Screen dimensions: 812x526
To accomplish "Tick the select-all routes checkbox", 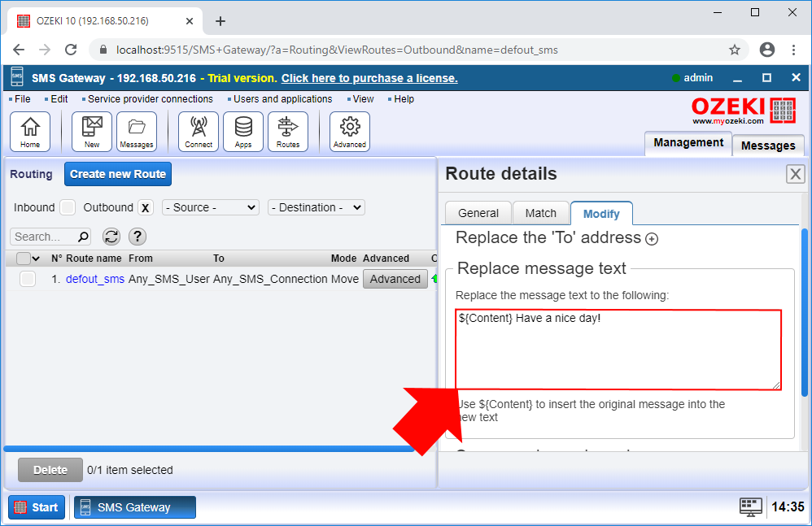I will coord(24,258).
